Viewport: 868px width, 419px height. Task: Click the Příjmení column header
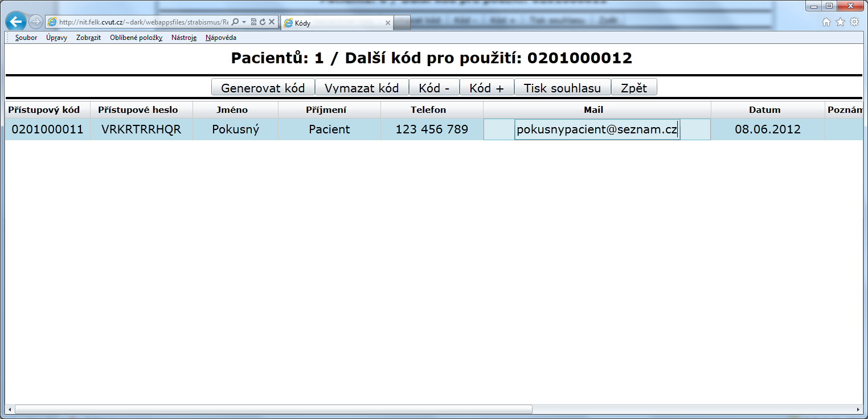[329, 109]
